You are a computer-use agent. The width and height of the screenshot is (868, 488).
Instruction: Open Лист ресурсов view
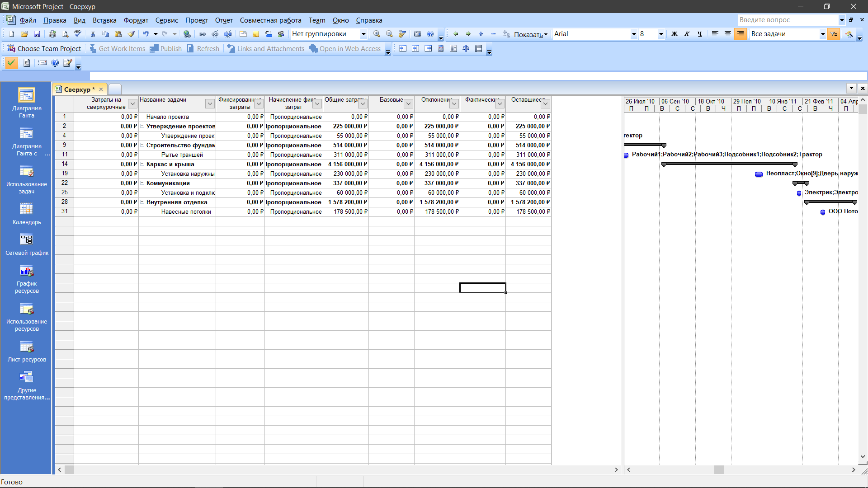(x=27, y=351)
